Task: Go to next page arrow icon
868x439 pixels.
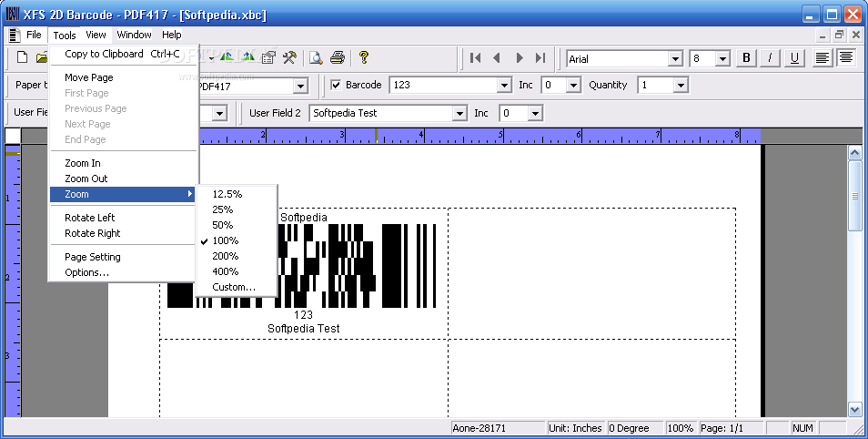Action: [x=520, y=57]
